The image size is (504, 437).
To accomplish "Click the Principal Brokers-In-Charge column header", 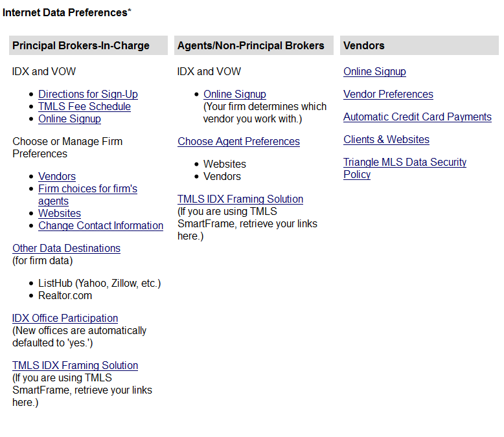I will 81,45.
